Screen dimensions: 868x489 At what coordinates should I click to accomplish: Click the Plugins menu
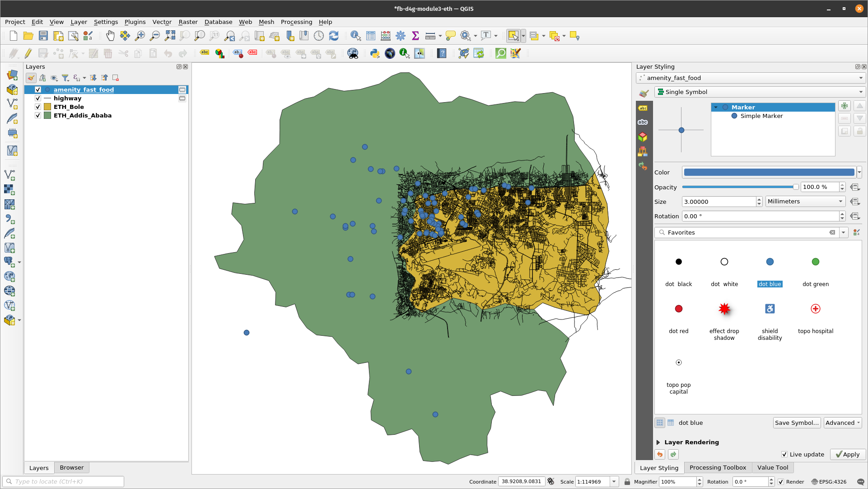point(134,22)
